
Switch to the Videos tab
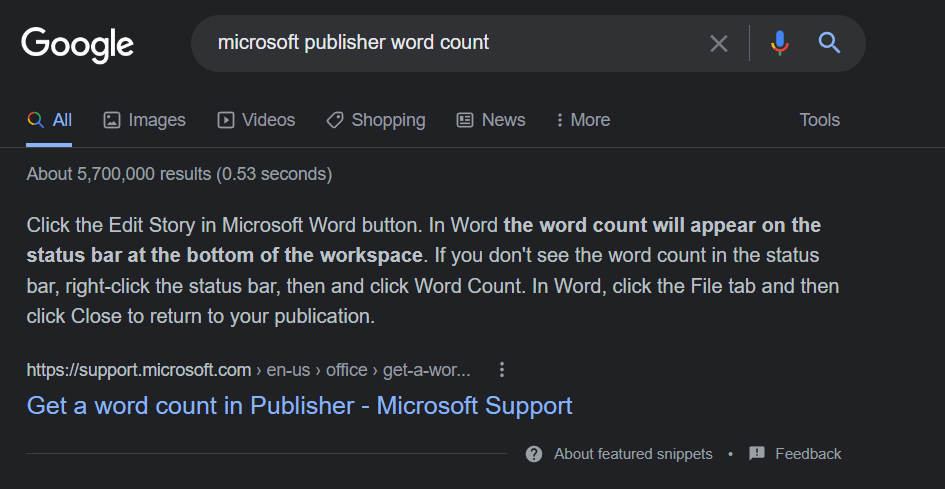(x=257, y=120)
